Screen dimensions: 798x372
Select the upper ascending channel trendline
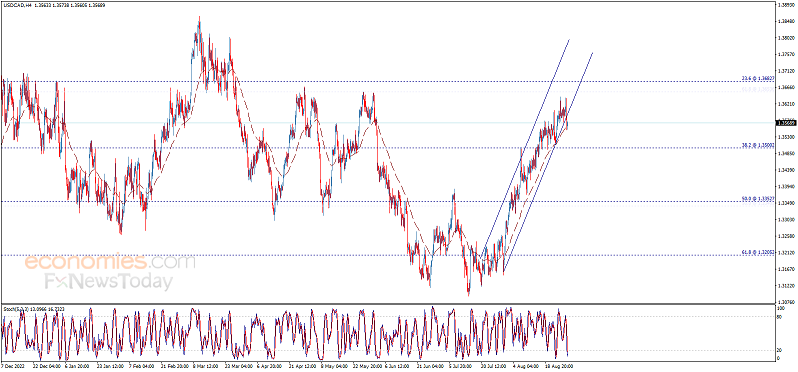pos(524,148)
